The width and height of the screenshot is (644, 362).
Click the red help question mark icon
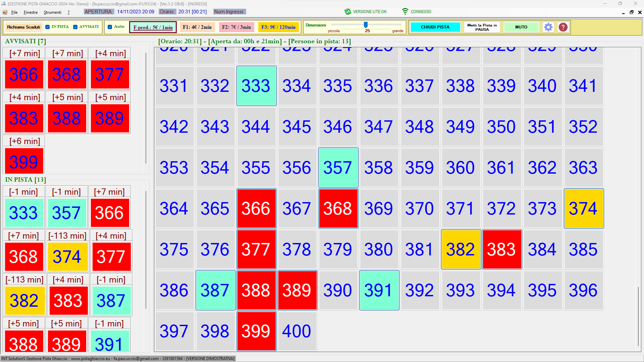tap(563, 27)
